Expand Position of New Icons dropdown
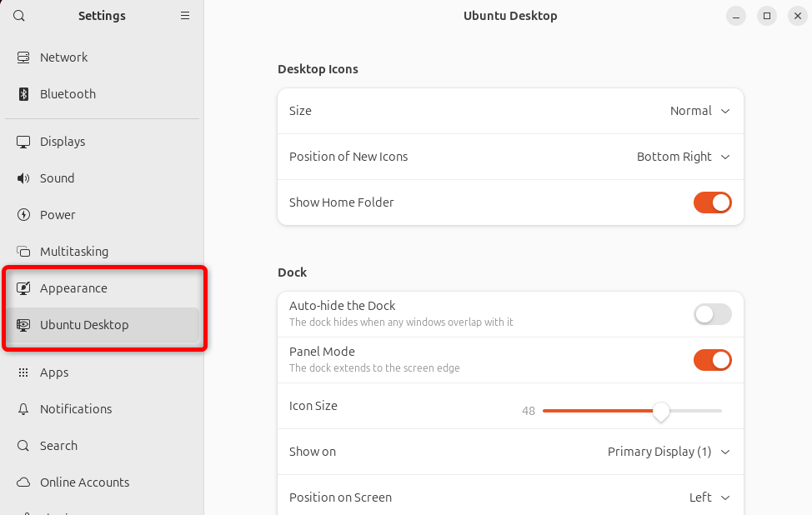Image resolution: width=812 pixels, height=515 pixels. pyautogui.click(x=683, y=157)
